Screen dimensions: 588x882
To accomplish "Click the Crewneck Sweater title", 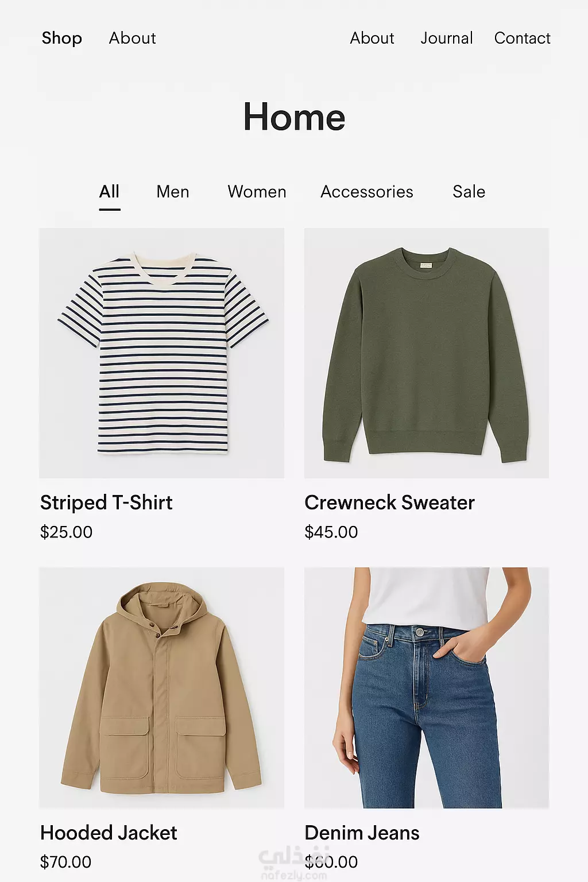I will click(389, 502).
